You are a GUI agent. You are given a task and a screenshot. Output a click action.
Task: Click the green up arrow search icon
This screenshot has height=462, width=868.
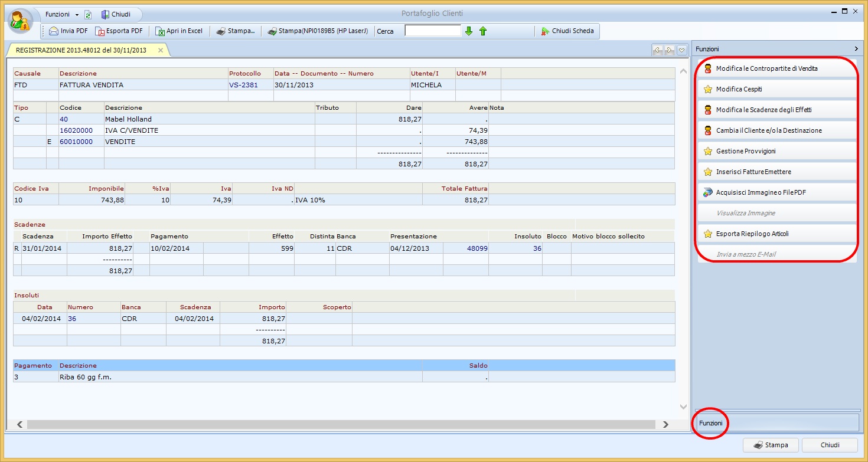click(483, 31)
